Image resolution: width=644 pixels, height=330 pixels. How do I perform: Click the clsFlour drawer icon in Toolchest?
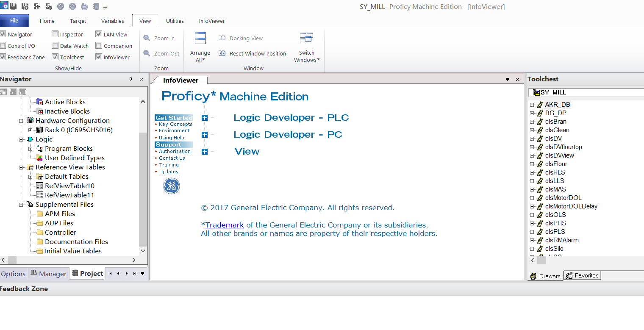[x=540, y=164]
